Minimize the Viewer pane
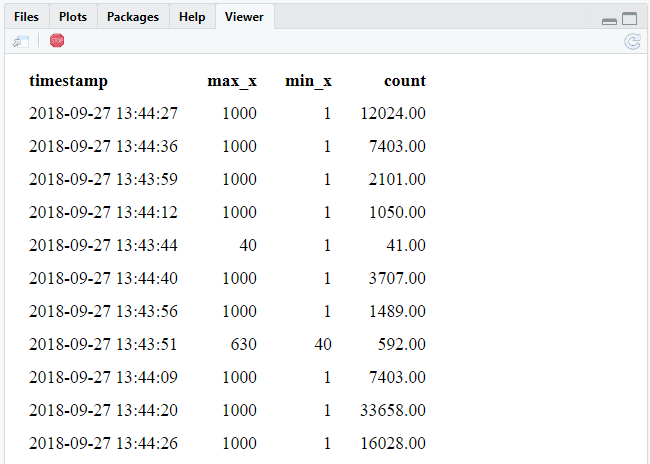This screenshot has width=650, height=464. 609,20
